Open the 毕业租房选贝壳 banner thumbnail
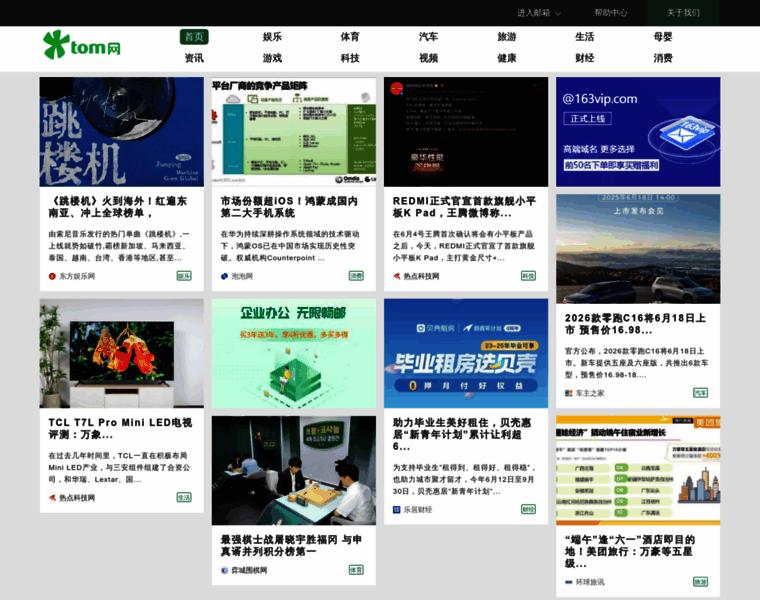This screenshot has height=600, width=760. (x=466, y=353)
